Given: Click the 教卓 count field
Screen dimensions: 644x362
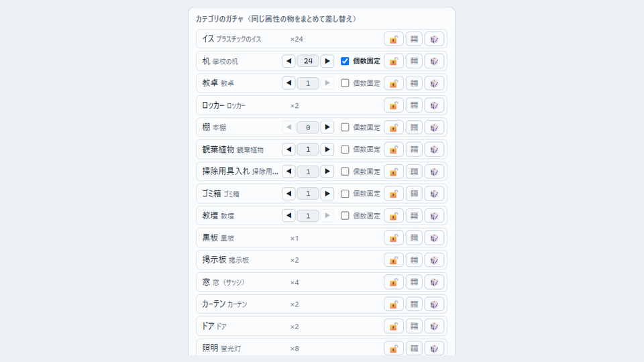Looking at the screenshot, I should [x=308, y=83].
